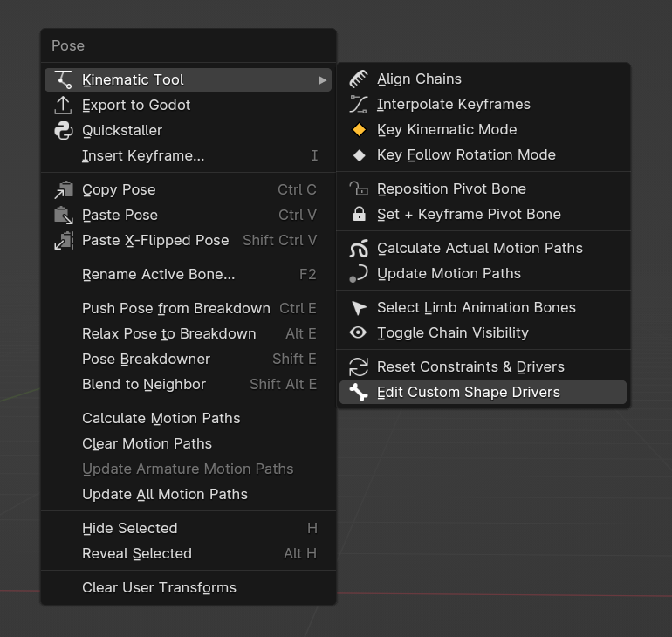Choose Export to Godot
Screen dimensions: 672x637
pyautogui.click(x=188, y=105)
